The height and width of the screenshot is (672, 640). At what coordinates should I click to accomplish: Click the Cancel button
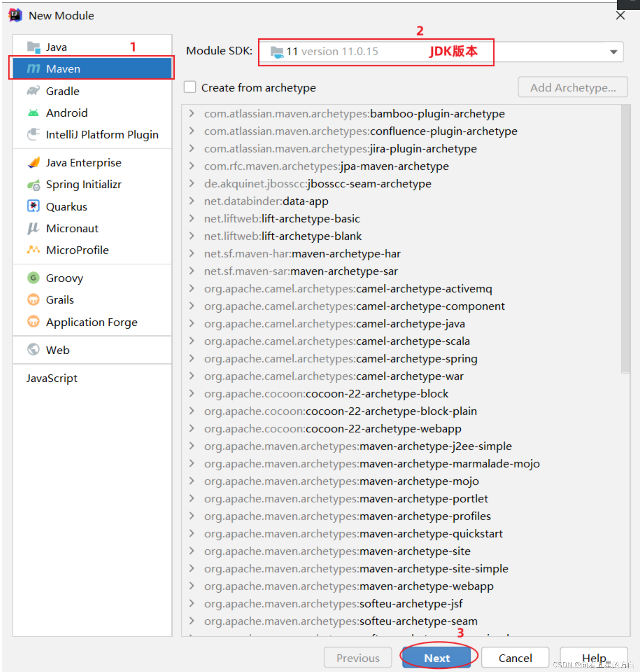pos(515,658)
